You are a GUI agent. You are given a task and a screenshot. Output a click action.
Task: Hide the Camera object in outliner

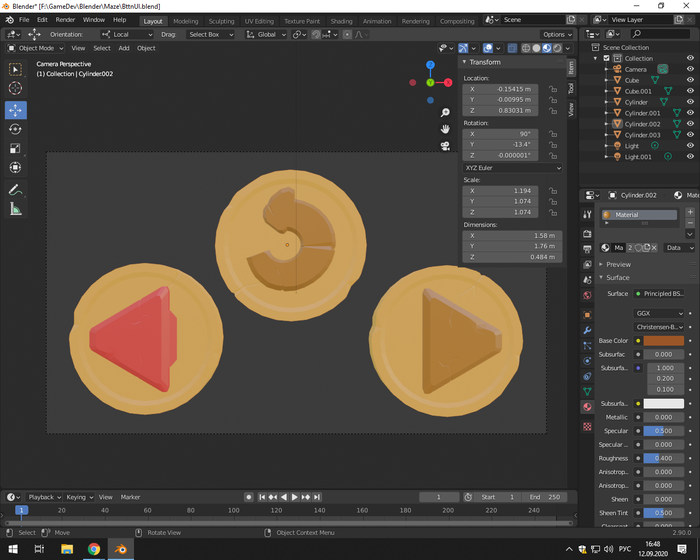point(690,69)
